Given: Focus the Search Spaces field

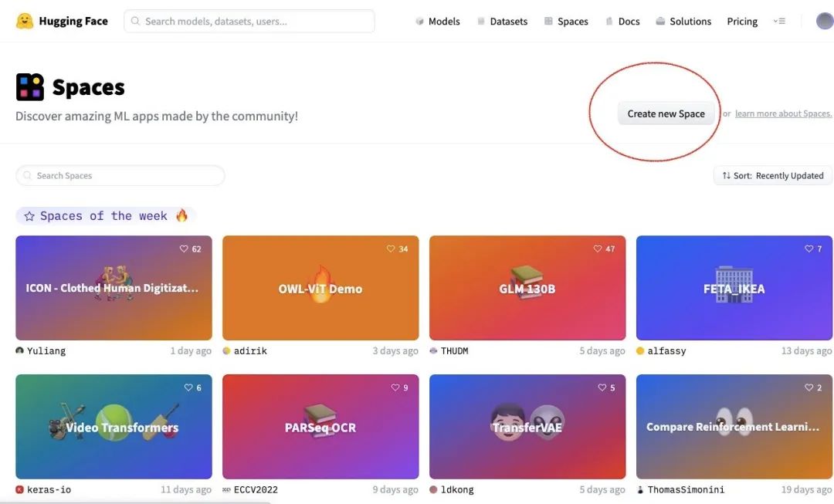Looking at the screenshot, I should click(x=120, y=175).
